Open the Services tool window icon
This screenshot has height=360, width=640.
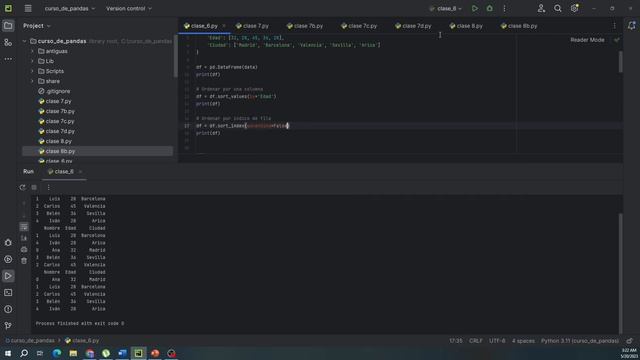[8, 259]
